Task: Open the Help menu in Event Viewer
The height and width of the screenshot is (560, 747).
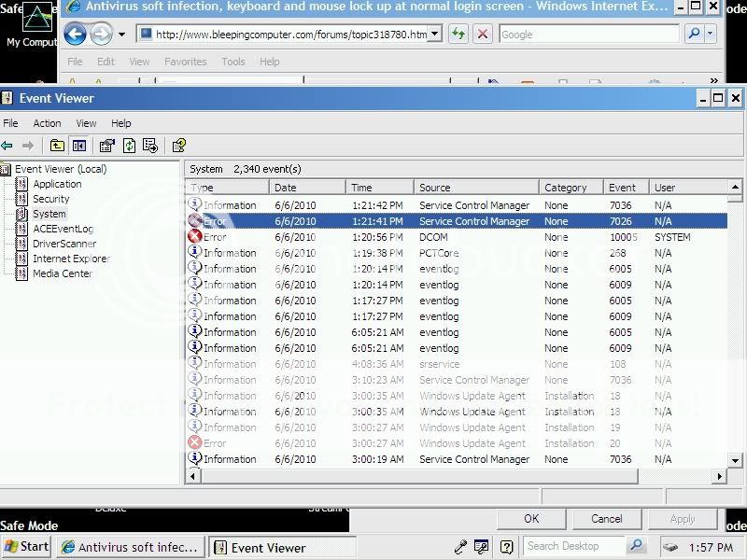Action: click(121, 123)
